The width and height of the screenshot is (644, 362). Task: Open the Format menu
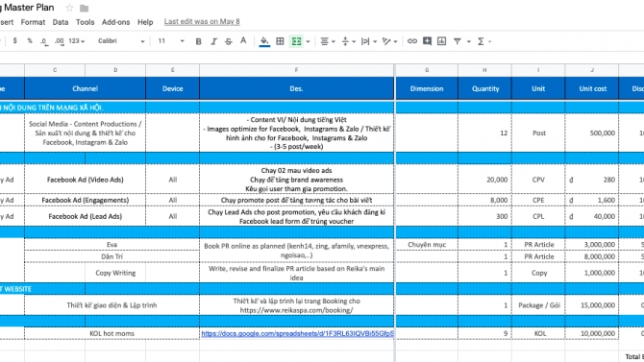(x=33, y=22)
